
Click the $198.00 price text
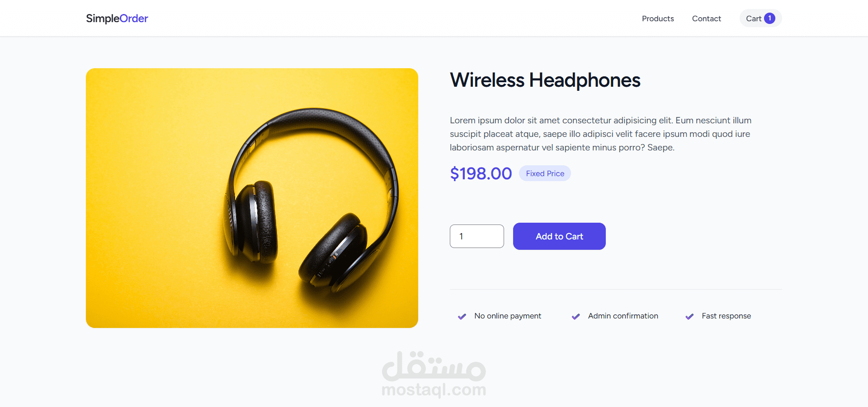point(481,173)
